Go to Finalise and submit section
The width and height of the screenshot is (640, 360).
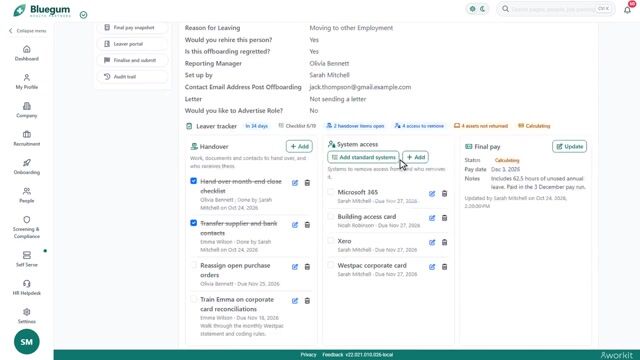[x=133, y=60]
